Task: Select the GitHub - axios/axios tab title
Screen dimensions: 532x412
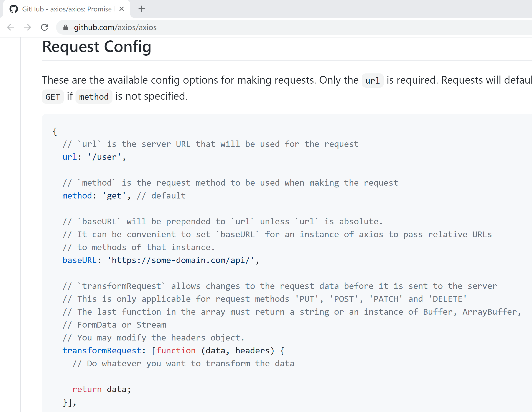Action: coord(66,9)
